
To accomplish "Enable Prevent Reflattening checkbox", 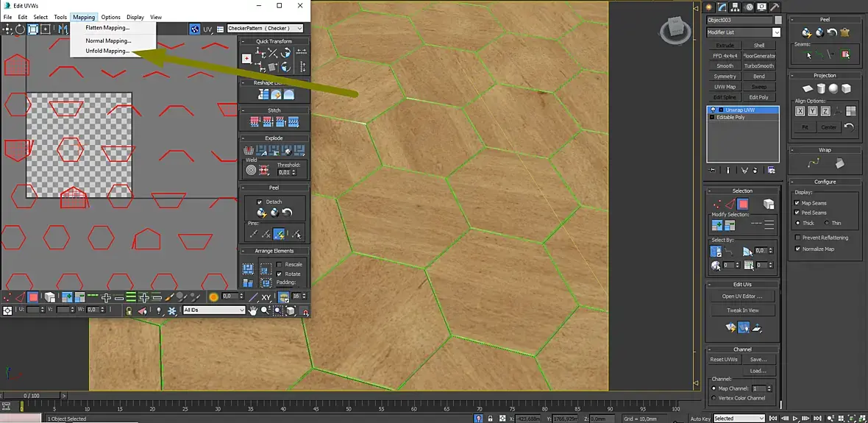I will pos(797,238).
